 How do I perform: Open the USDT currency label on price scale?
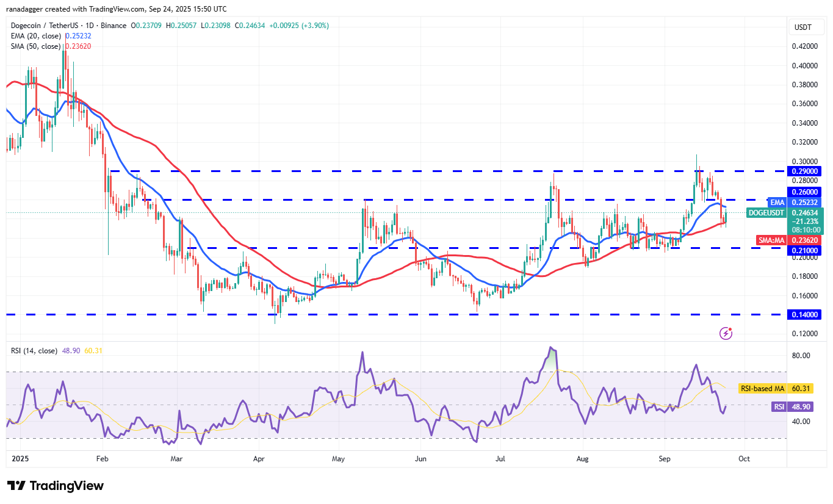tap(806, 27)
